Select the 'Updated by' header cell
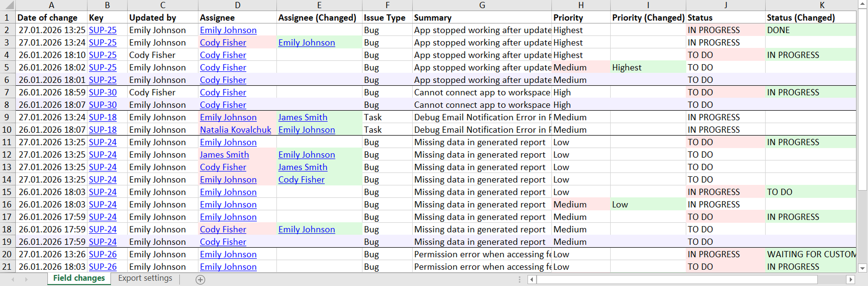 (x=163, y=18)
